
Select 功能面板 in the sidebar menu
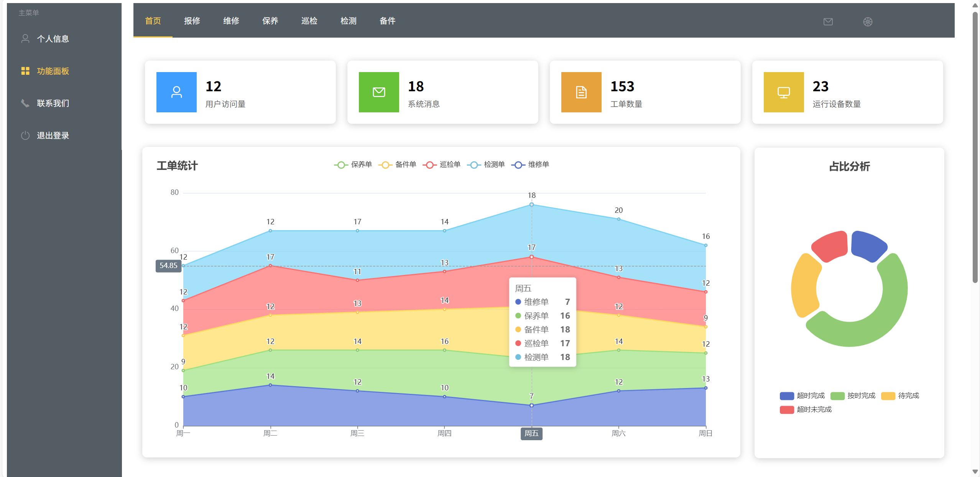coord(53,71)
